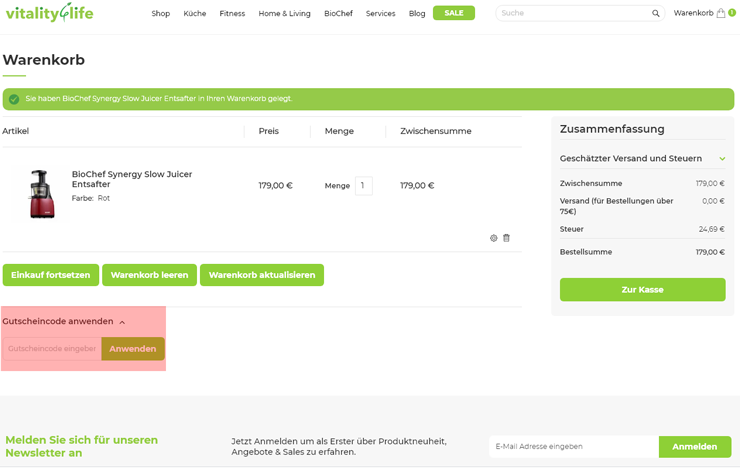Expand Geschätzter Versand und Steuern chevron
Screen dimensions: 740x468
point(722,159)
